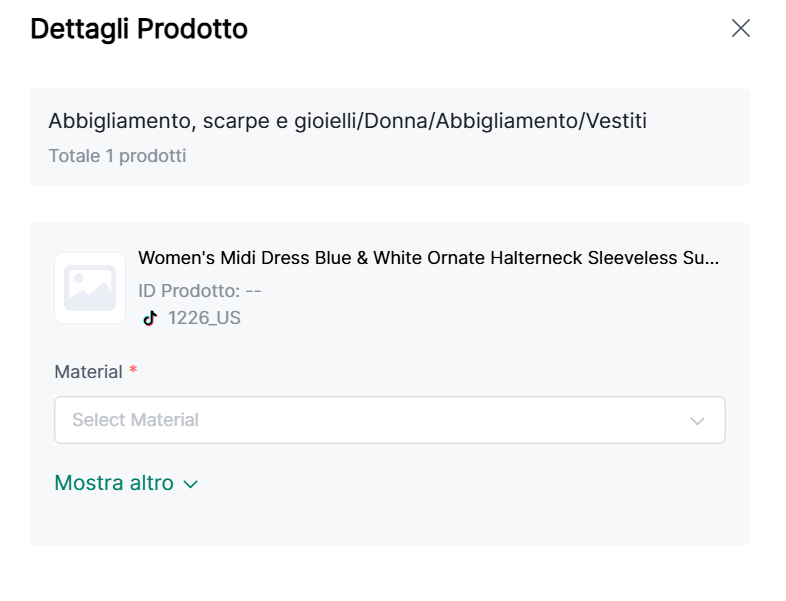The image size is (786, 601).
Task: Expand more fields with Mostra altro
Action: point(114,483)
